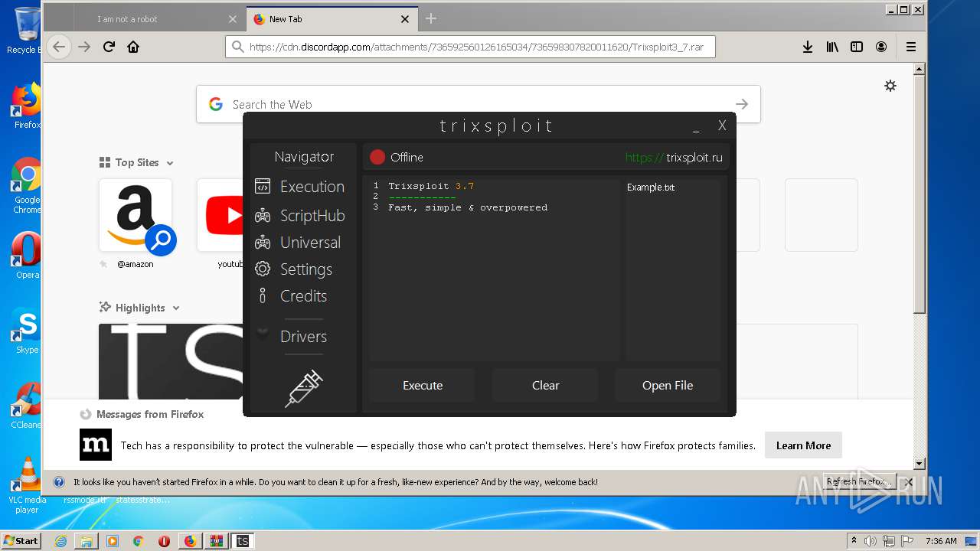Click the Trixsploit taskbar button
The width and height of the screenshot is (980, 551).
pyautogui.click(x=242, y=541)
